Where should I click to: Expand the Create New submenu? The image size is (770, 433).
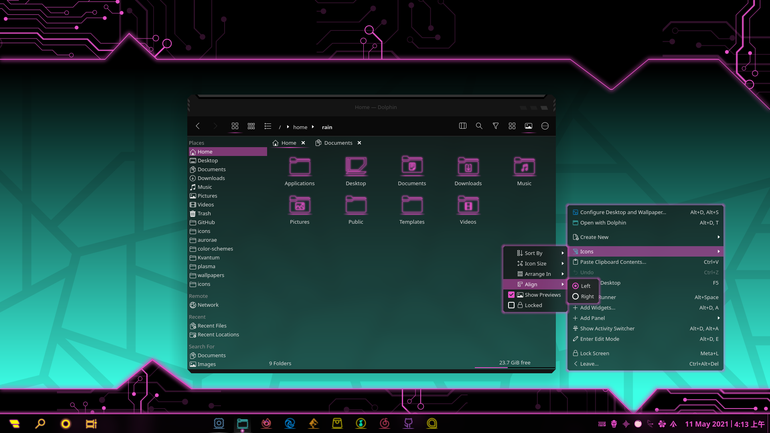tap(645, 237)
